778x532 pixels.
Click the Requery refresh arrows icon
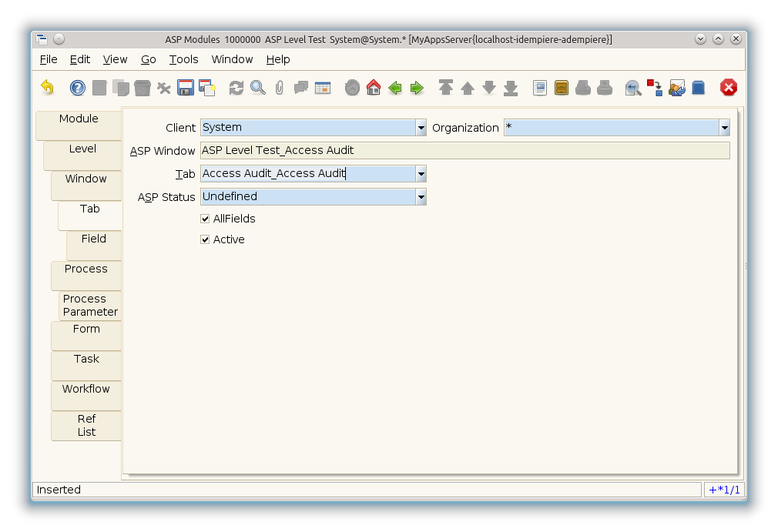click(x=236, y=88)
